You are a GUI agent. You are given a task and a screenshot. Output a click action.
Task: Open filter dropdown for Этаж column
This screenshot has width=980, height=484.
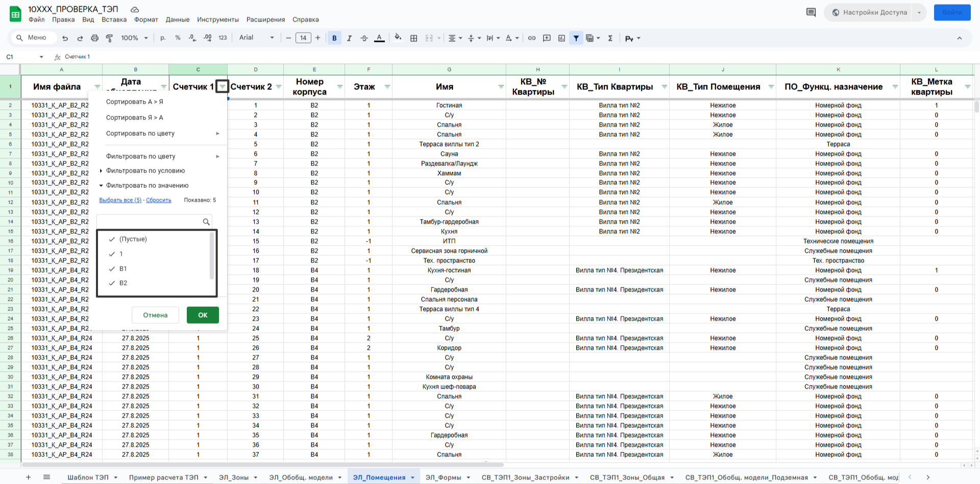tap(387, 87)
